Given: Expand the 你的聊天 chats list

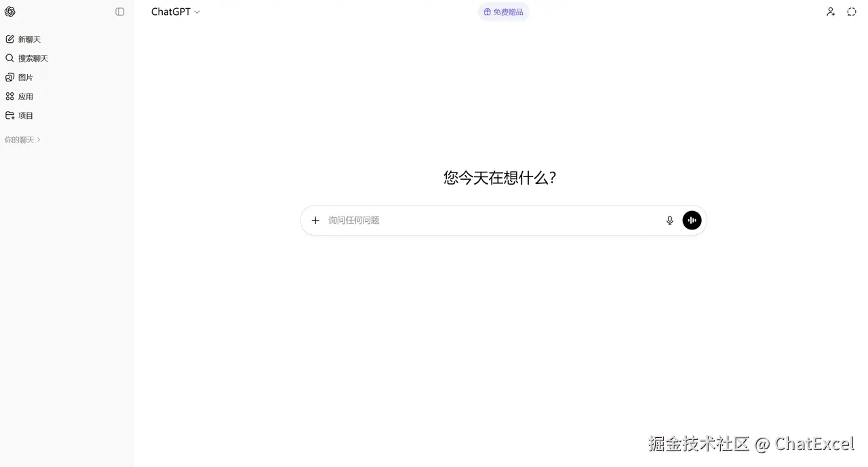Looking at the screenshot, I should point(22,140).
